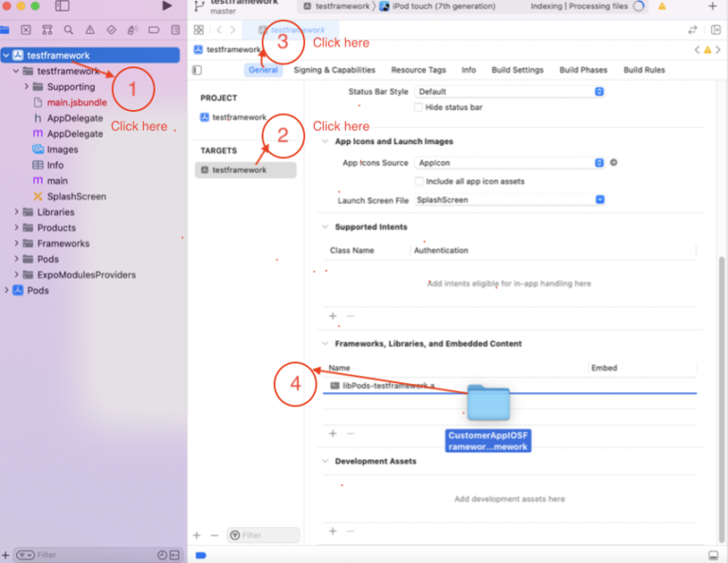
Task: Collapse App Icons and Launch Images section
Action: point(325,141)
